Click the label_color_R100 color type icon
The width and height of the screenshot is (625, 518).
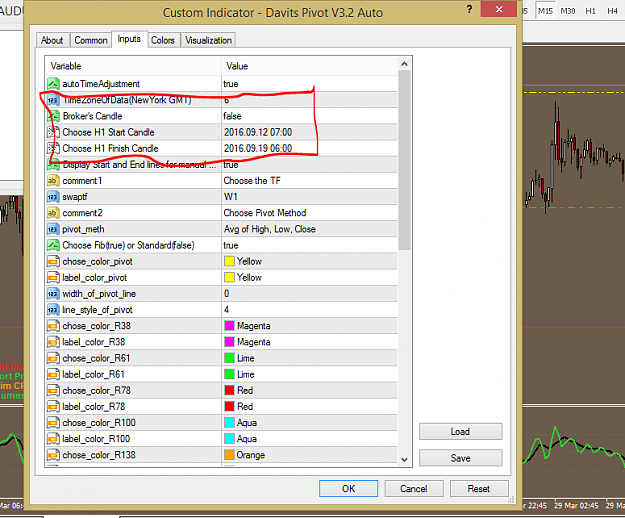tap(53, 439)
